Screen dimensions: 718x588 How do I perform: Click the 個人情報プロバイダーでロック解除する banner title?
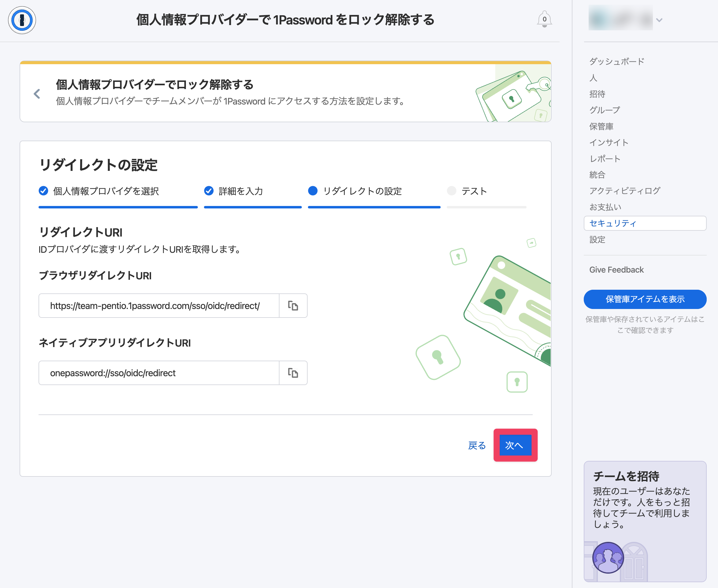tap(155, 85)
